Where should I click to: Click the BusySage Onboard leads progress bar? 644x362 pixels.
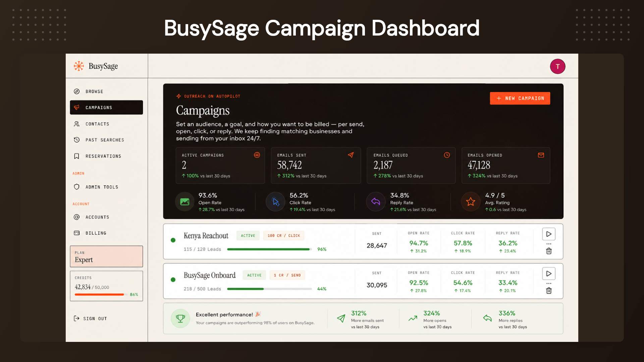point(269,289)
